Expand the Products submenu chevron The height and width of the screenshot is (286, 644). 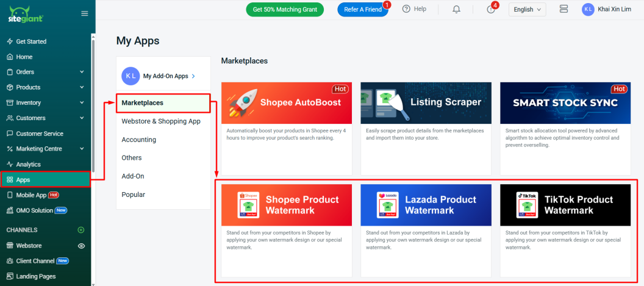click(82, 87)
